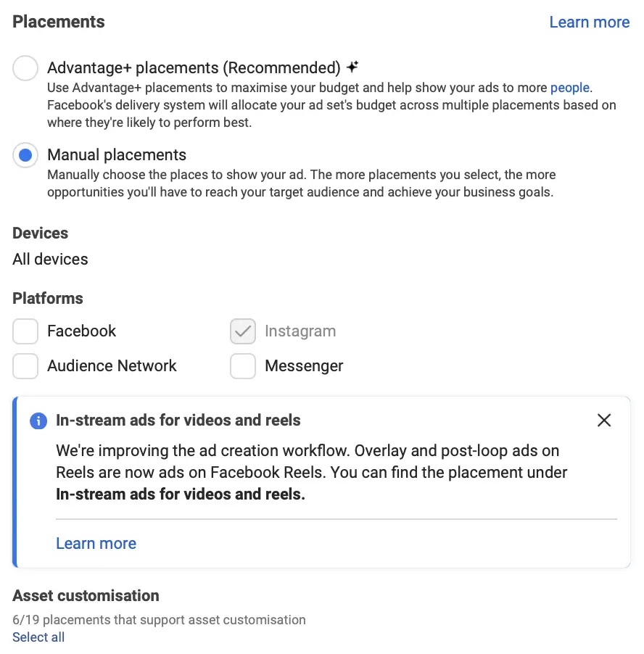Screen dimensions: 644x654
Task: Click the Asset customisation heading
Action: click(86, 595)
